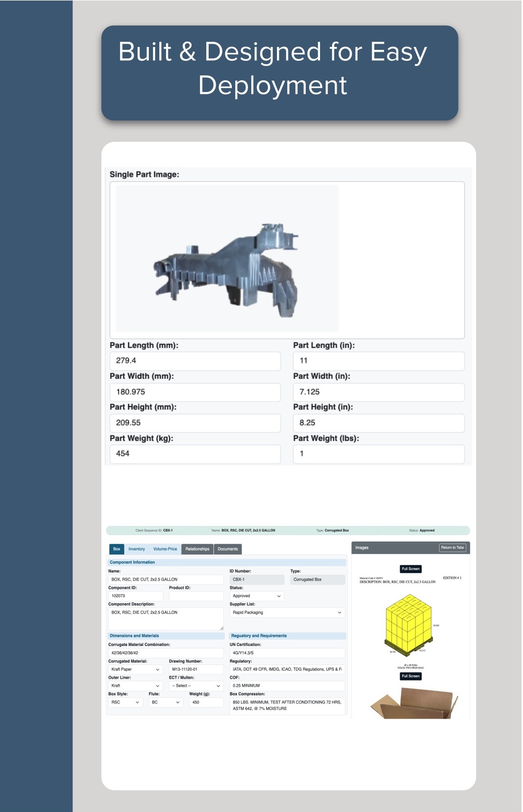The height and width of the screenshot is (812, 523).
Task: Choose an ECT / Mullen option
Action: pyautogui.click(x=196, y=686)
